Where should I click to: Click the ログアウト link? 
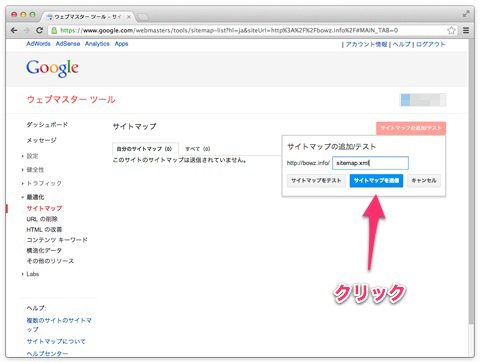[430, 44]
